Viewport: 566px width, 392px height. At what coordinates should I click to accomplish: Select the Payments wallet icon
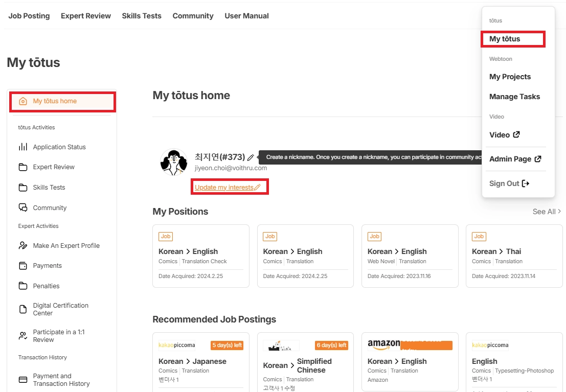click(x=22, y=266)
